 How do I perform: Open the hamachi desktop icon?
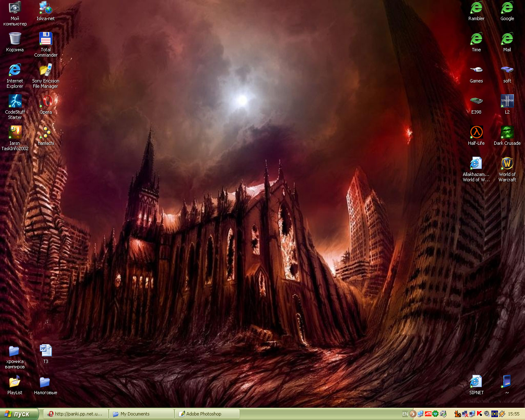pyautogui.click(x=46, y=136)
